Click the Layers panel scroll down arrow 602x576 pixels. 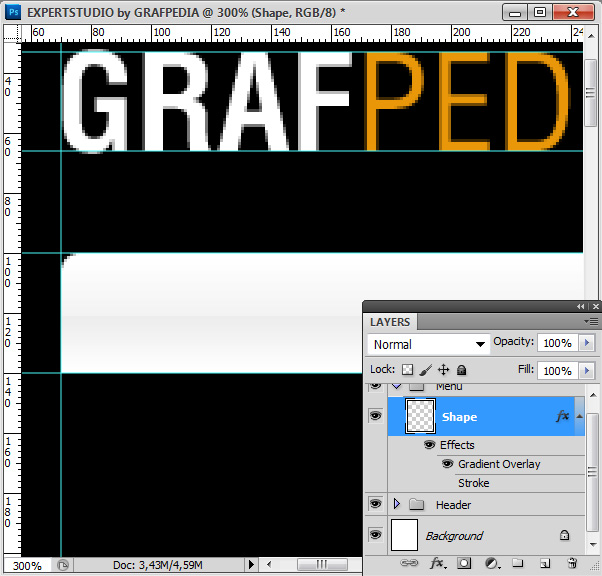click(x=593, y=545)
